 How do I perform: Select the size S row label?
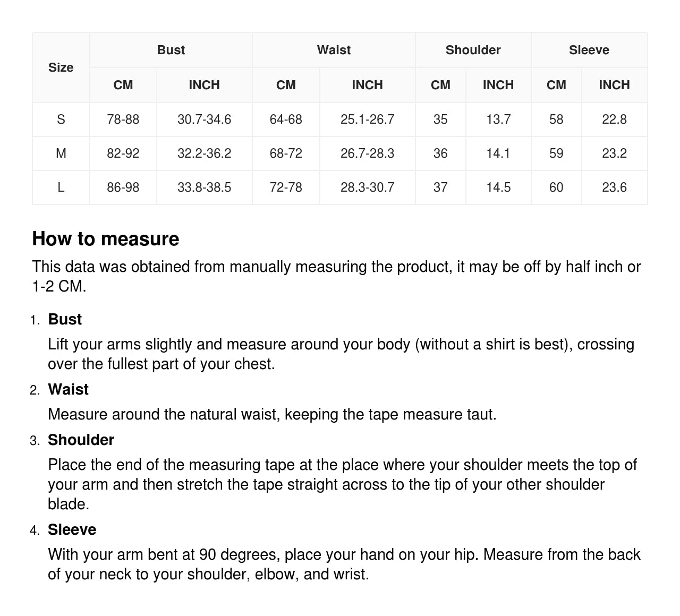(61, 119)
